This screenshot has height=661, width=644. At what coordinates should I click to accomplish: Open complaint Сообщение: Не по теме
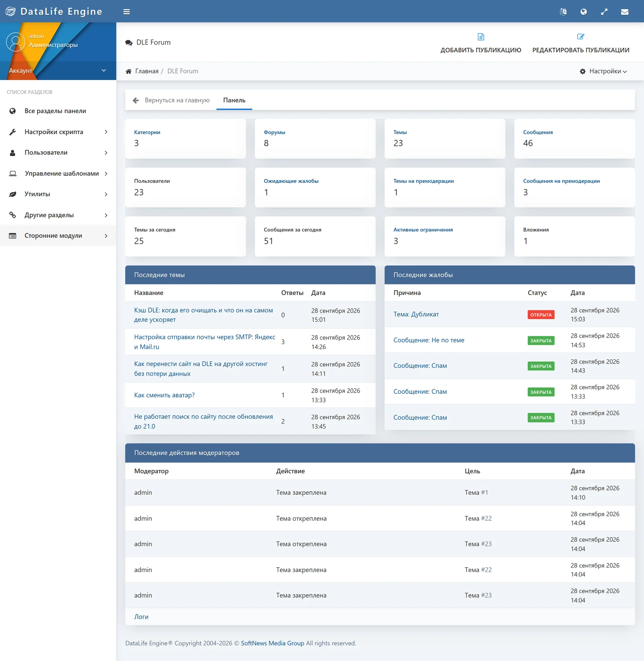429,340
